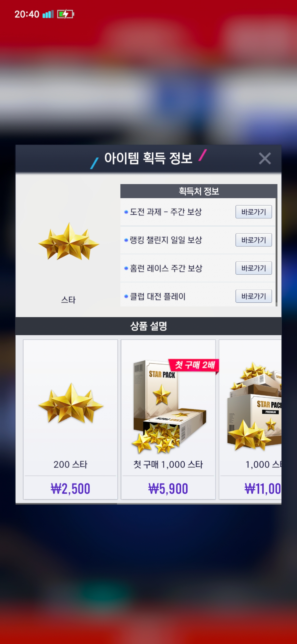Select the STAR PACK PREMIUM box image
The height and width of the screenshot is (644, 297).
tap(254, 407)
